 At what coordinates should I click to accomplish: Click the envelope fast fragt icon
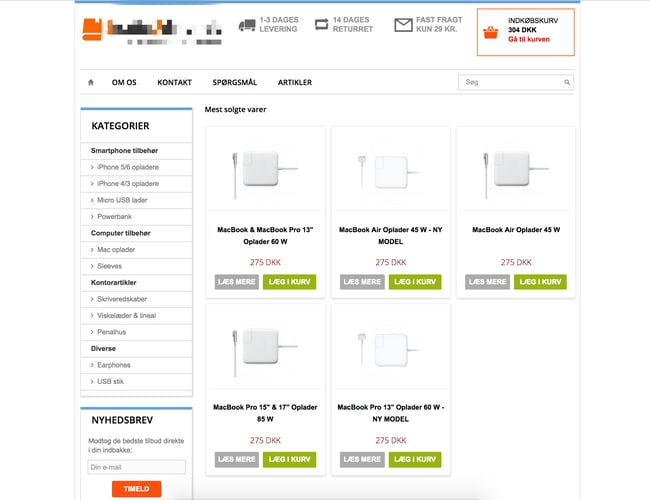(x=403, y=25)
